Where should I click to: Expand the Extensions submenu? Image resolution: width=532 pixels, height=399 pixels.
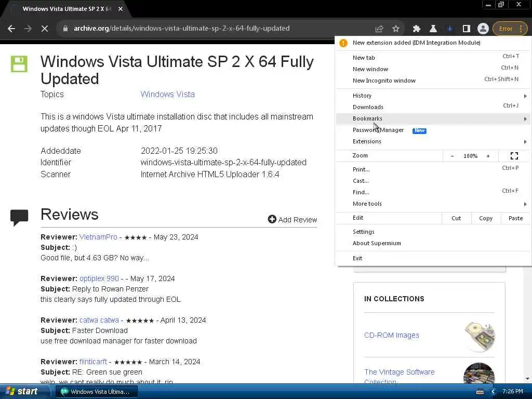pyautogui.click(x=433, y=141)
